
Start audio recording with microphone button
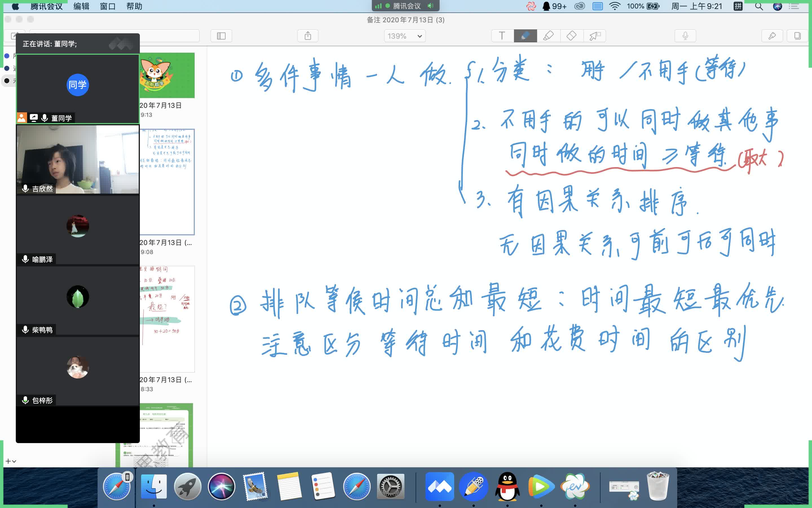coord(685,36)
